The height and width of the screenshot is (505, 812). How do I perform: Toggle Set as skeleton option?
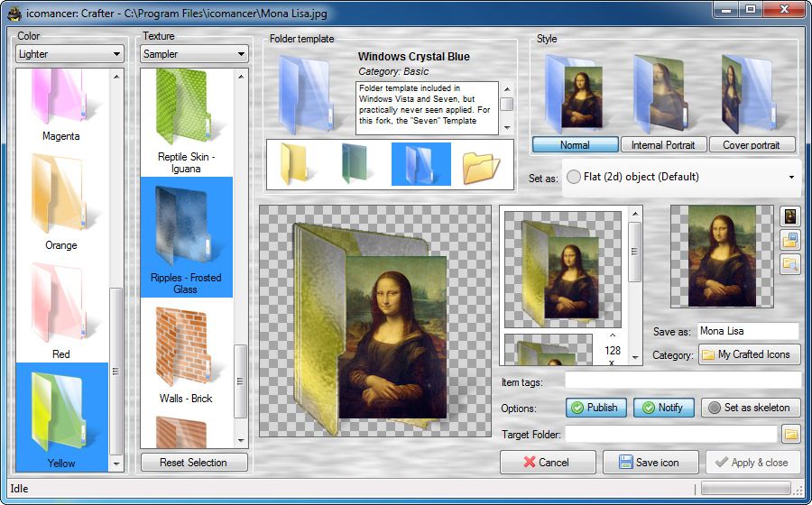(x=750, y=408)
